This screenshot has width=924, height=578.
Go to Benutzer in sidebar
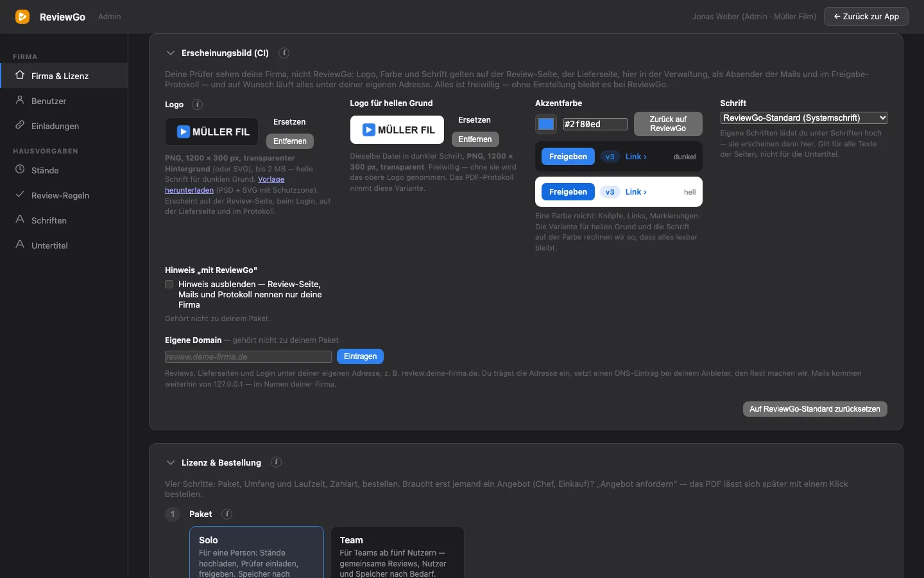(64, 101)
